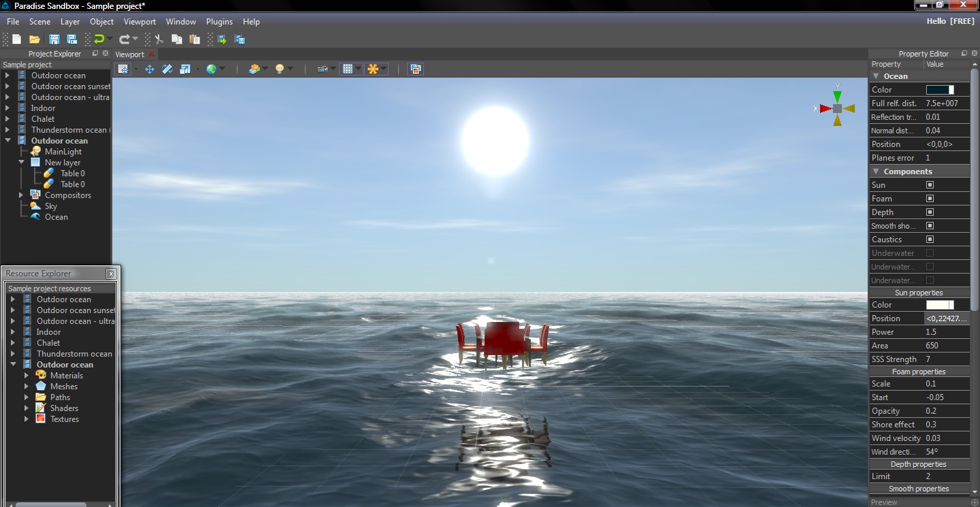Expand Materials in Resource Explorer
The width and height of the screenshot is (980, 507).
(x=27, y=376)
